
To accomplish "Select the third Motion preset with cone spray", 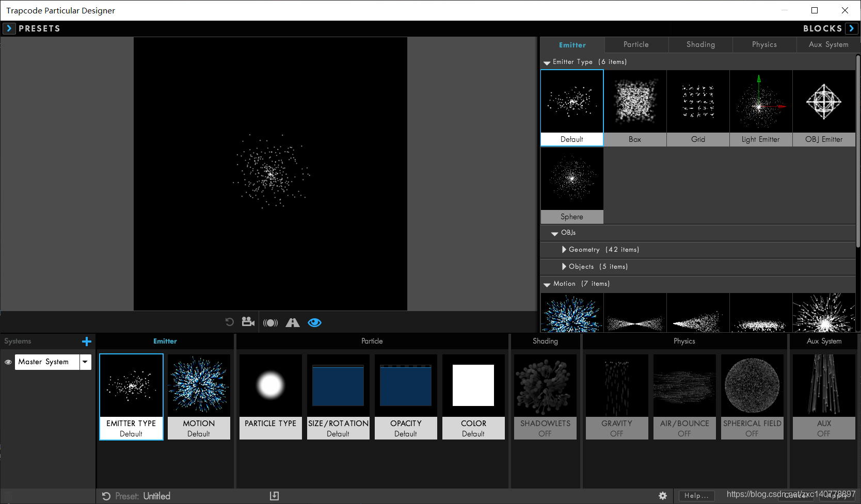I will tap(698, 313).
